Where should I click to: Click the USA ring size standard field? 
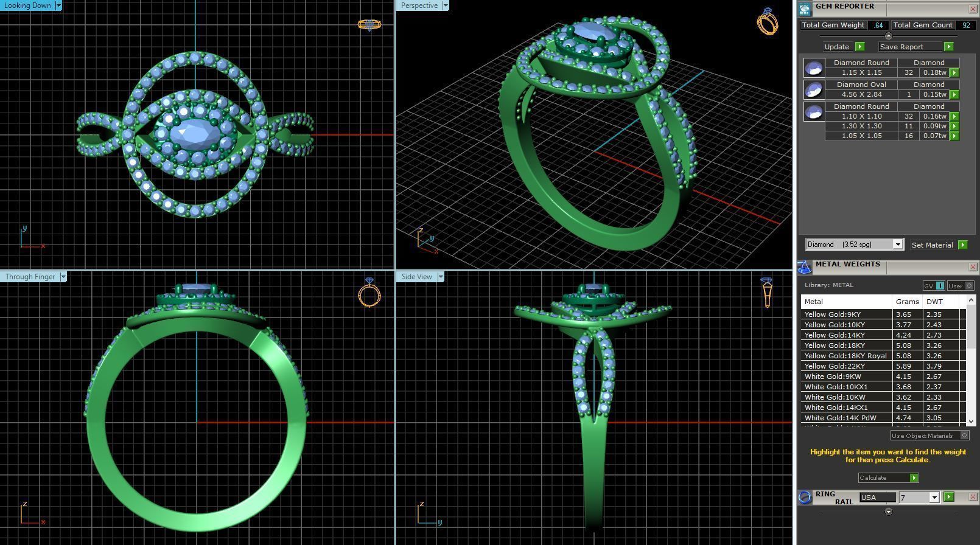point(877,498)
